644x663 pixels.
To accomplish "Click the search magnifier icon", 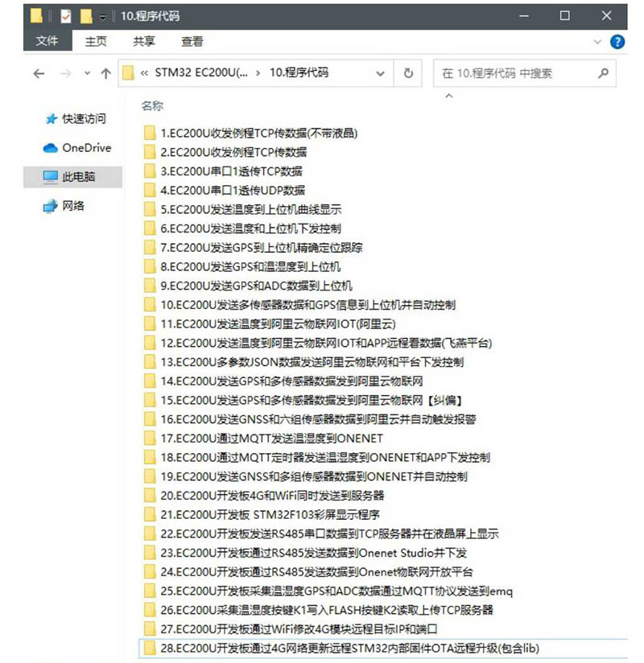I will [x=603, y=73].
